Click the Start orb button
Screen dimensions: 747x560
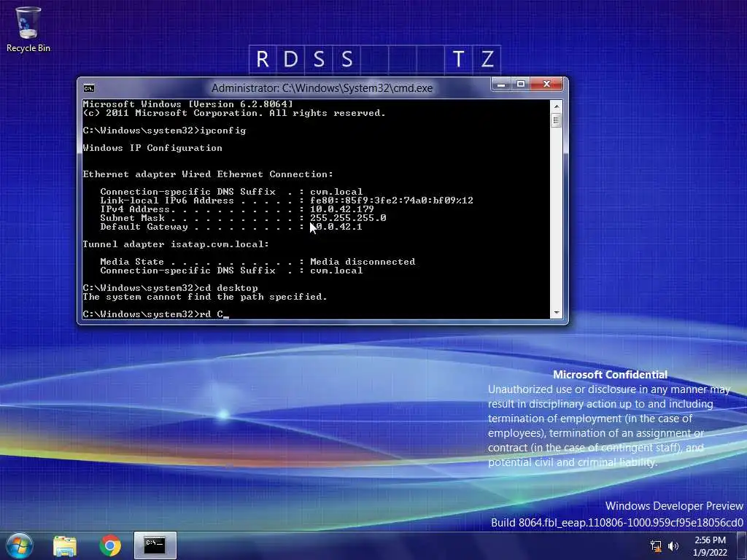[20, 545]
